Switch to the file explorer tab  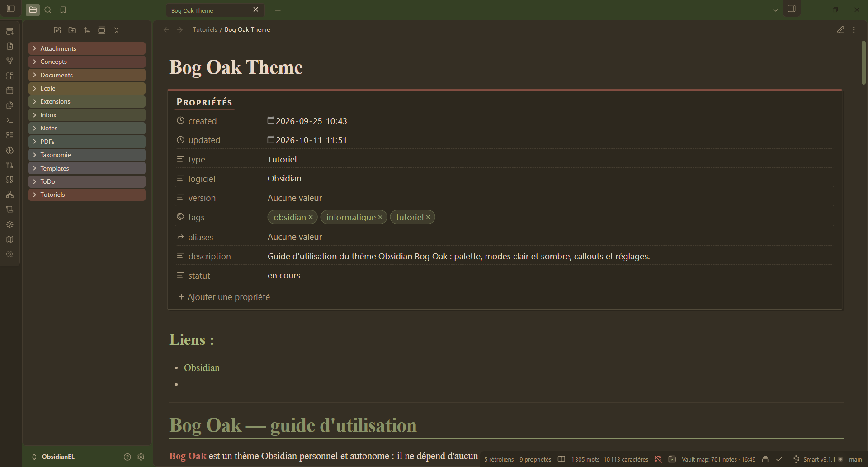(33, 10)
